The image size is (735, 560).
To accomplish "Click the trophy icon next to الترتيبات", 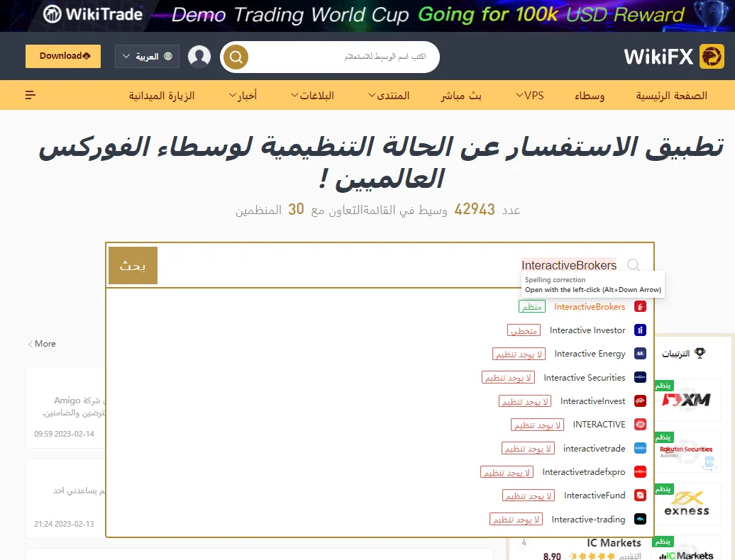I will pyautogui.click(x=700, y=353).
